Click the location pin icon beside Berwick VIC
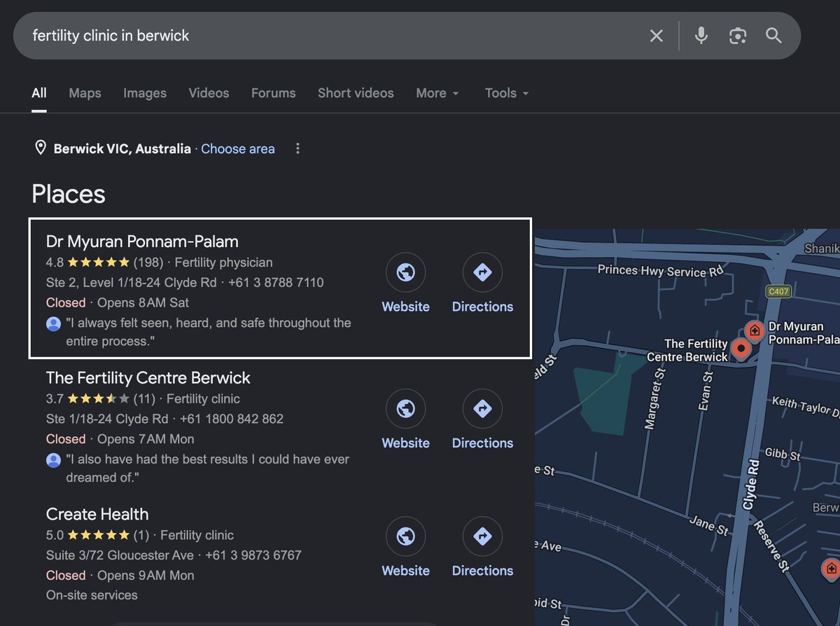Viewport: 840px width, 626px height. pos(41,148)
